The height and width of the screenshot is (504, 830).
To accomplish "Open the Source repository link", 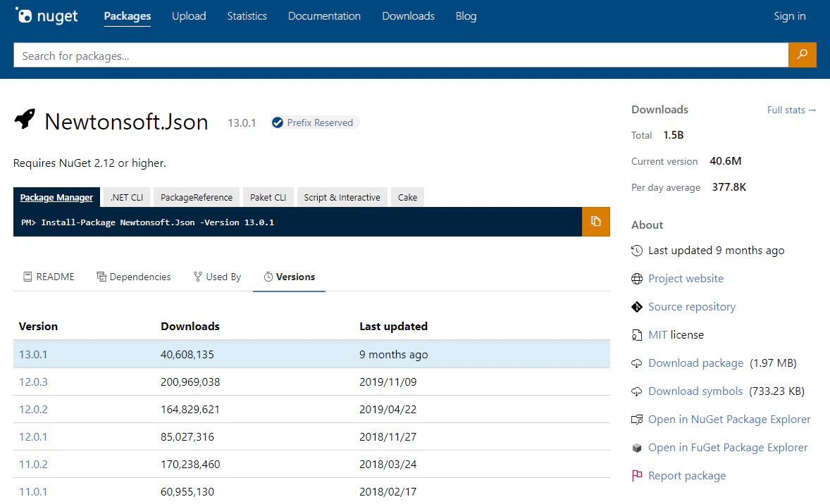I will point(692,307).
